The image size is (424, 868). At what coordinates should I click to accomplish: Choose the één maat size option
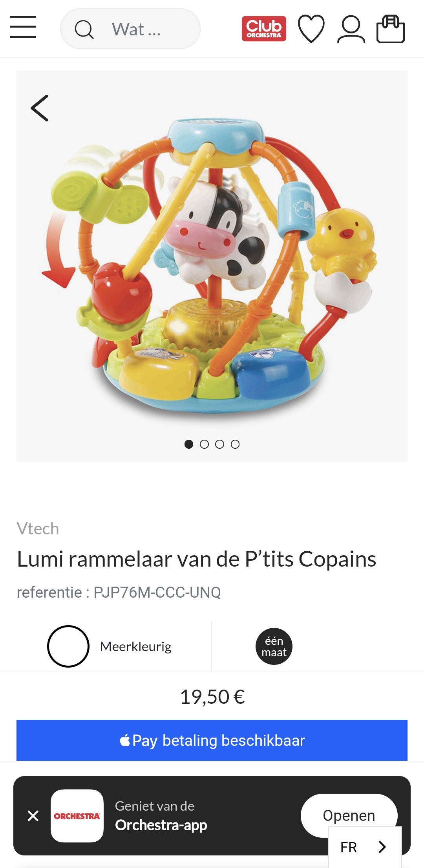click(x=274, y=646)
